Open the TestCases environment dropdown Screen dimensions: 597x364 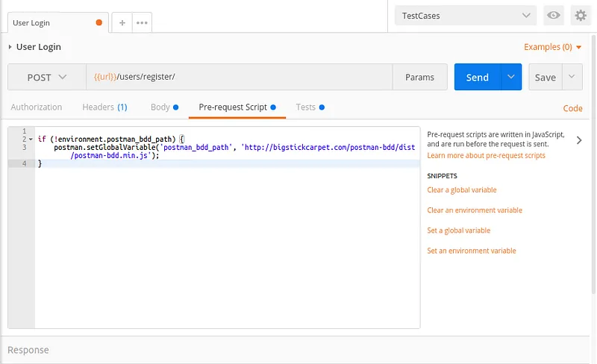tap(465, 16)
